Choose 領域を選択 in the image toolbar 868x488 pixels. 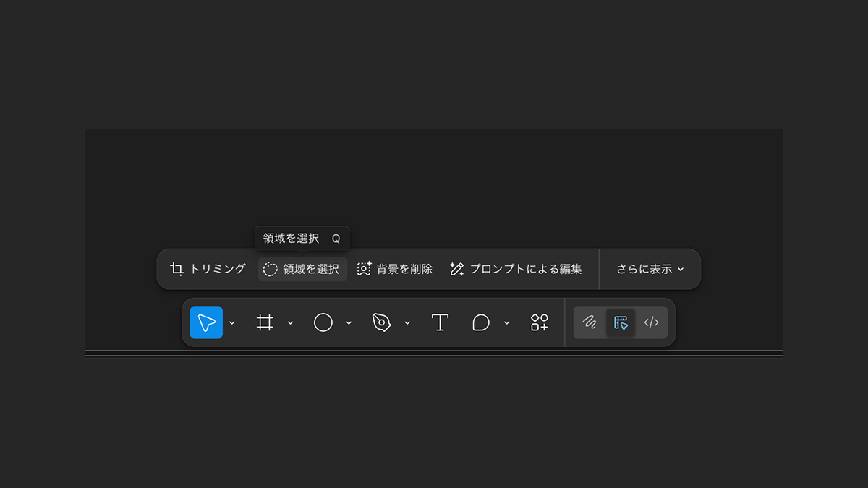(302, 269)
